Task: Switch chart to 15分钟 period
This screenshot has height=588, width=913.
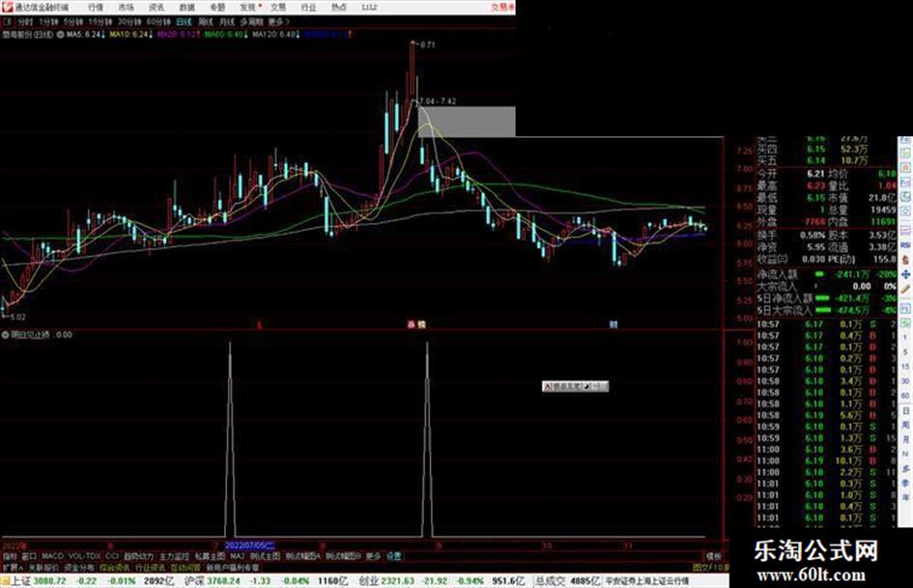Action: click(100, 22)
